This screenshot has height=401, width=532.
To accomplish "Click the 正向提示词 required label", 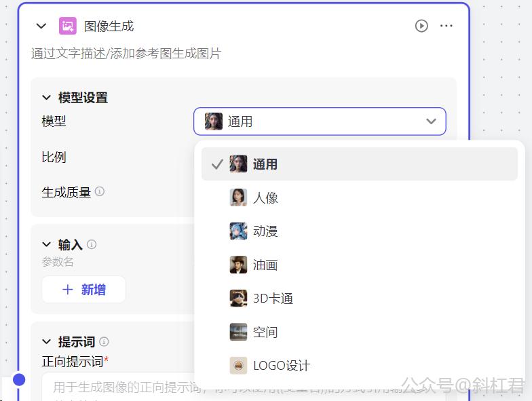I will 75,362.
